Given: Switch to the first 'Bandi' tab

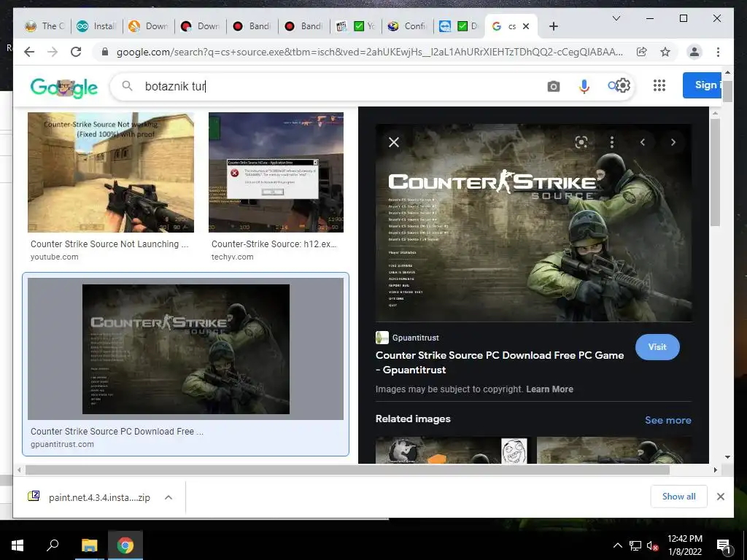Looking at the screenshot, I should 252,26.
